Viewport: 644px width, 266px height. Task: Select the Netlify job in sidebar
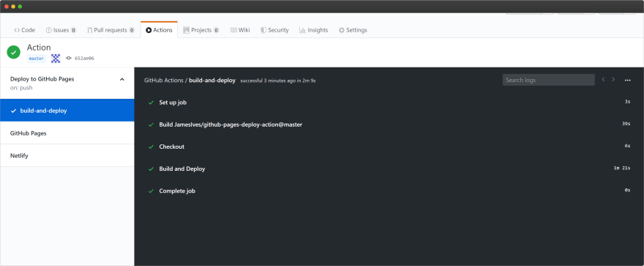point(67,156)
